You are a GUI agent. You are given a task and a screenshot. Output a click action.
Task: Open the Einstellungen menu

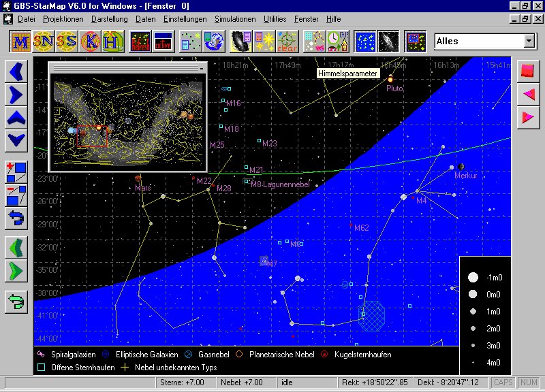tap(185, 19)
